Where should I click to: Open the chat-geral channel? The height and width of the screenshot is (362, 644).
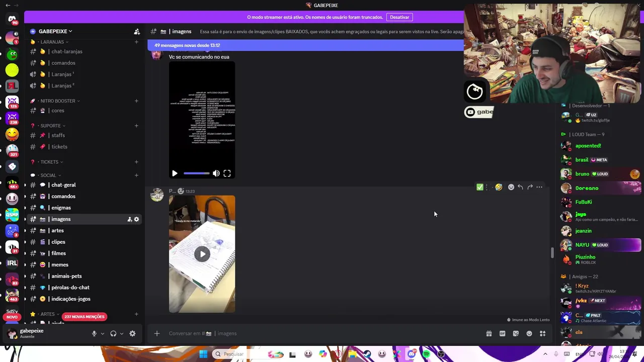point(85,185)
